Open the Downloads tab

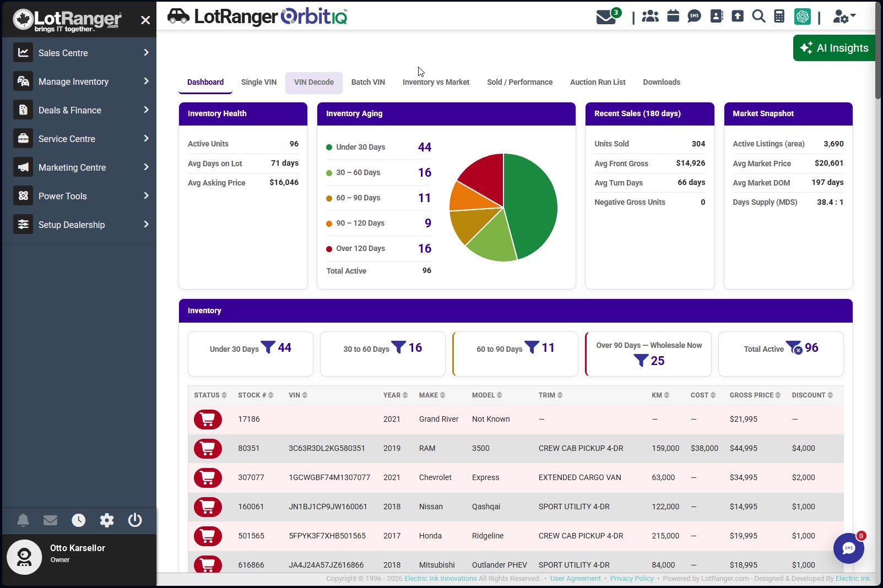[662, 83]
